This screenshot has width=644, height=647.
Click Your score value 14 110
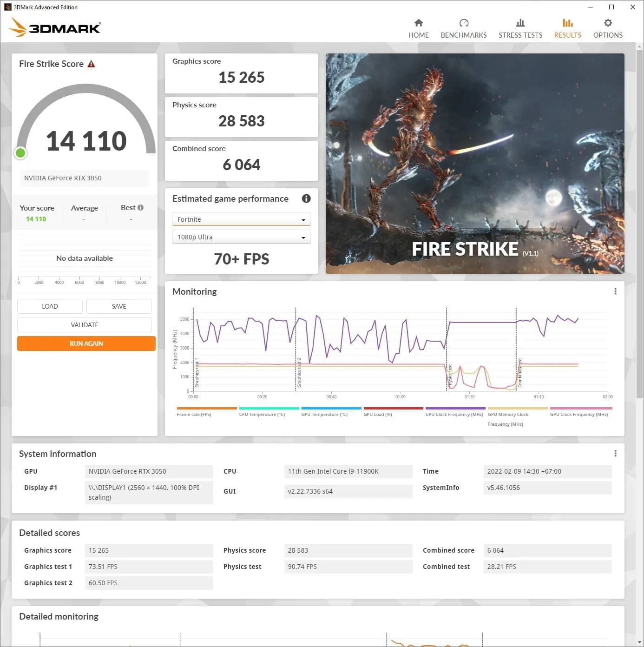pyautogui.click(x=36, y=219)
